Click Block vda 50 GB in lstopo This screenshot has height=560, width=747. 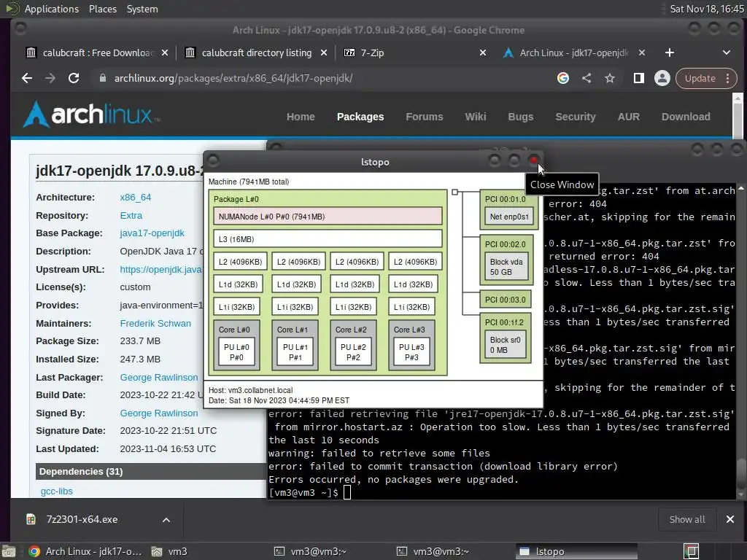506,267
